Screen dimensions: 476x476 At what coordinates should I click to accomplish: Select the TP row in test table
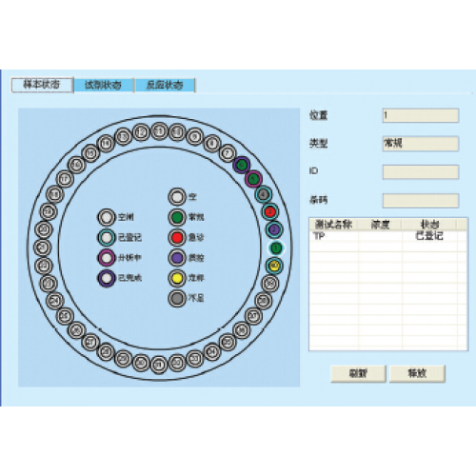pyautogui.click(x=387, y=236)
